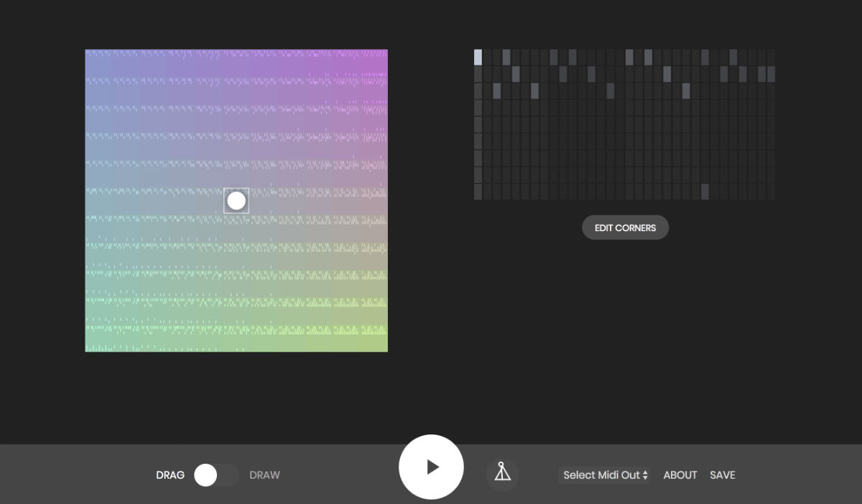Viewport: 862px width, 504px height.
Task: Open the Select Midi Out dropdown
Action: click(605, 475)
